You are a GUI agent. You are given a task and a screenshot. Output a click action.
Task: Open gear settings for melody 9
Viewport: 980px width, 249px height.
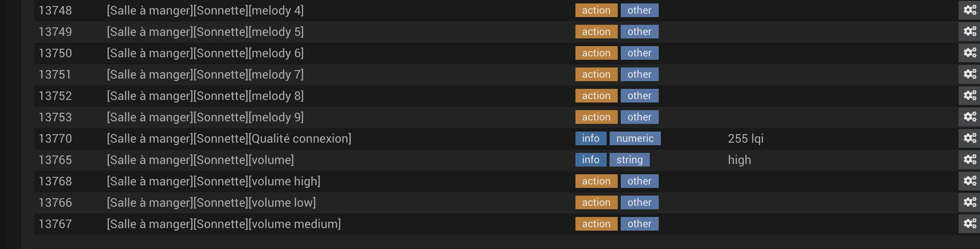click(970, 117)
